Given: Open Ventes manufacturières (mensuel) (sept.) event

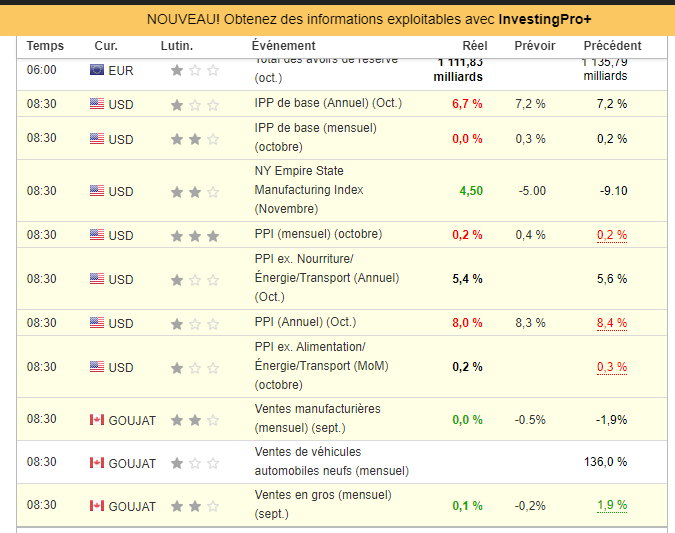Looking at the screenshot, I should coord(317,419).
